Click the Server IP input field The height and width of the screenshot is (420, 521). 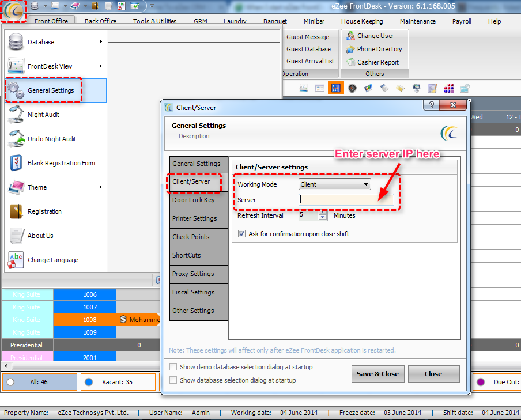pos(346,199)
